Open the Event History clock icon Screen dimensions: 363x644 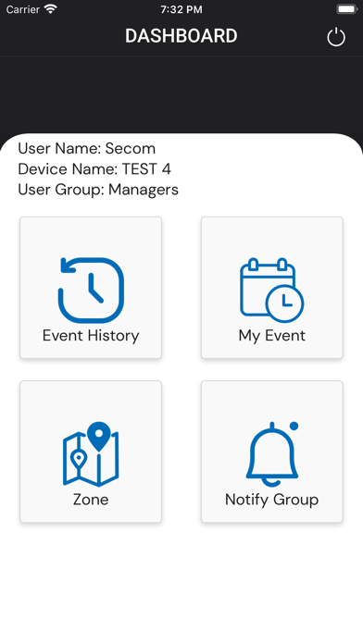click(x=91, y=290)
